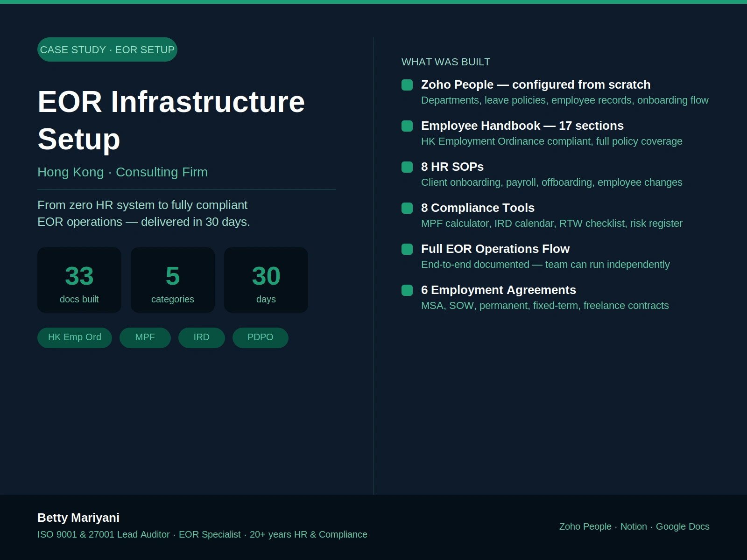
Task: Click the "Full EOR Operations Flow" heading
Action: (495, 249)
